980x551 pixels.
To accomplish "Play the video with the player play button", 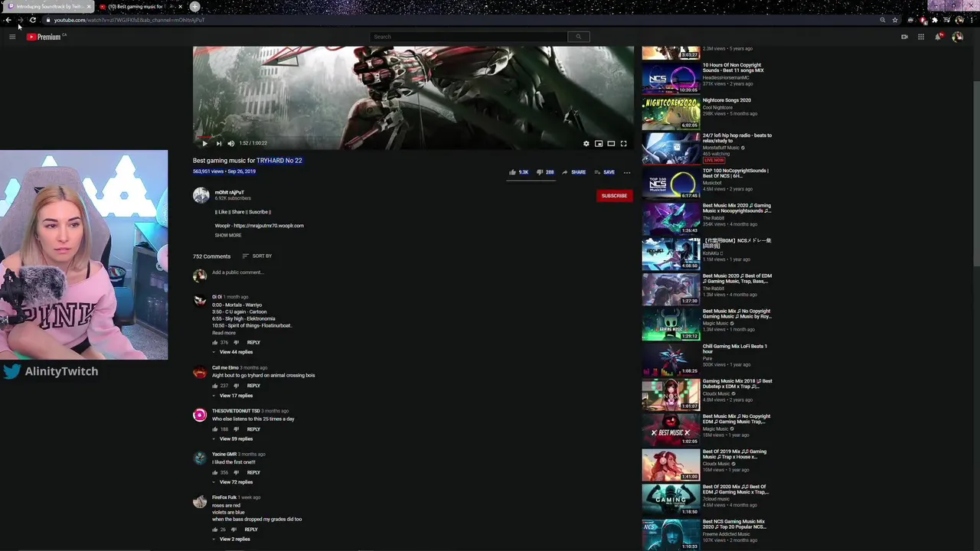I will 204,143.
